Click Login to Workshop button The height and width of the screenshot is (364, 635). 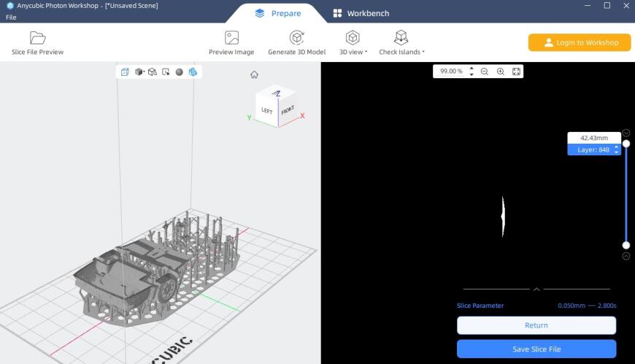coord(580,42)
